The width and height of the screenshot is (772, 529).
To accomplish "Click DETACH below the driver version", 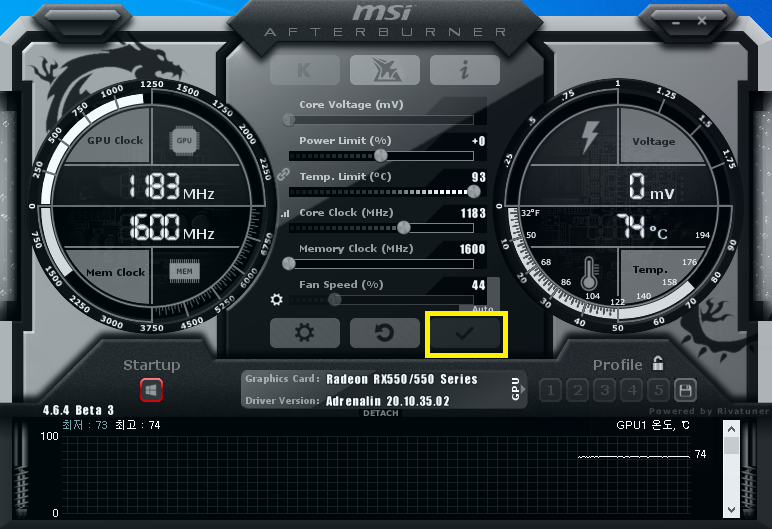I will coord(381,413).
